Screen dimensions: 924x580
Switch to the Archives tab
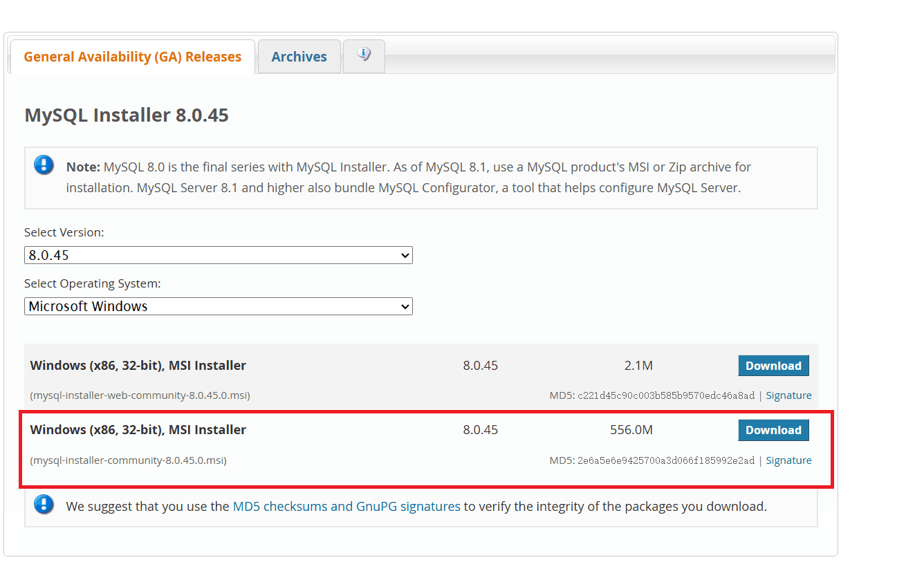[x=299, y=57]
